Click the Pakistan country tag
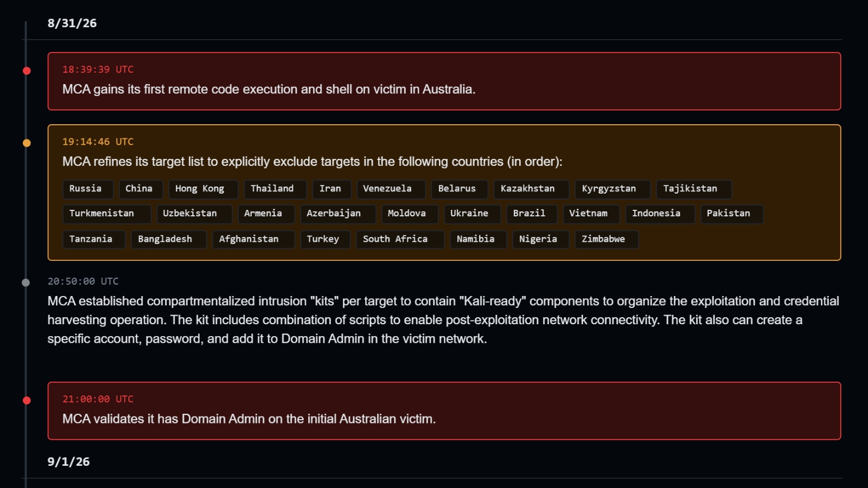The height and width of the screenshot is (488, 868). [732, 214]
